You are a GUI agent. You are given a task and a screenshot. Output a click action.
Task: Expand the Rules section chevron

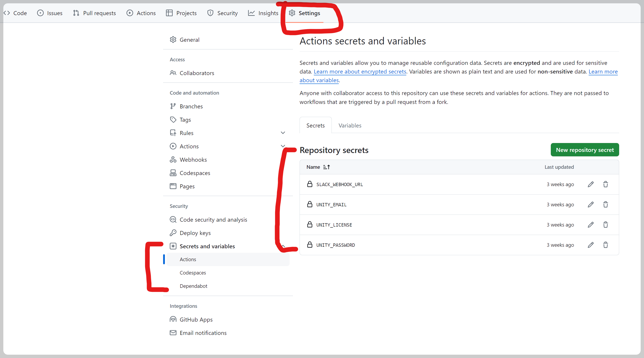pyautogui.click(x=283, y=133)
